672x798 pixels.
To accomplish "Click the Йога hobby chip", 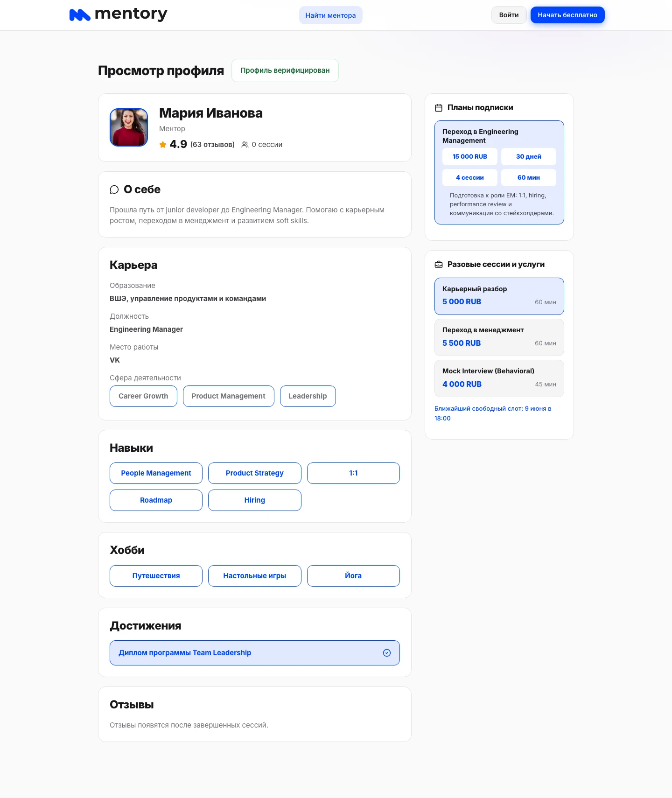I will tap(353, 576).
